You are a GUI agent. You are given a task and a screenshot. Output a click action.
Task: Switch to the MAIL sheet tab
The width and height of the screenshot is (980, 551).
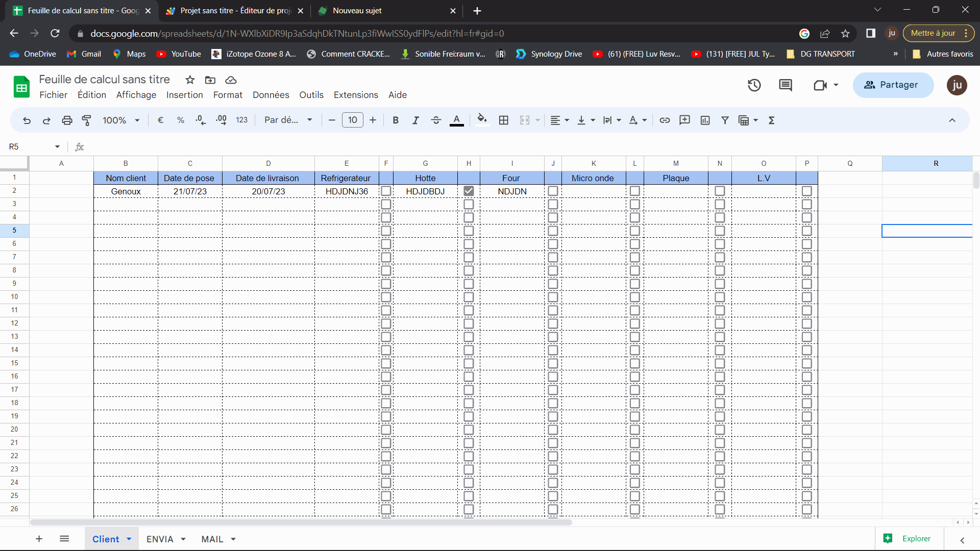click(212, 539)
